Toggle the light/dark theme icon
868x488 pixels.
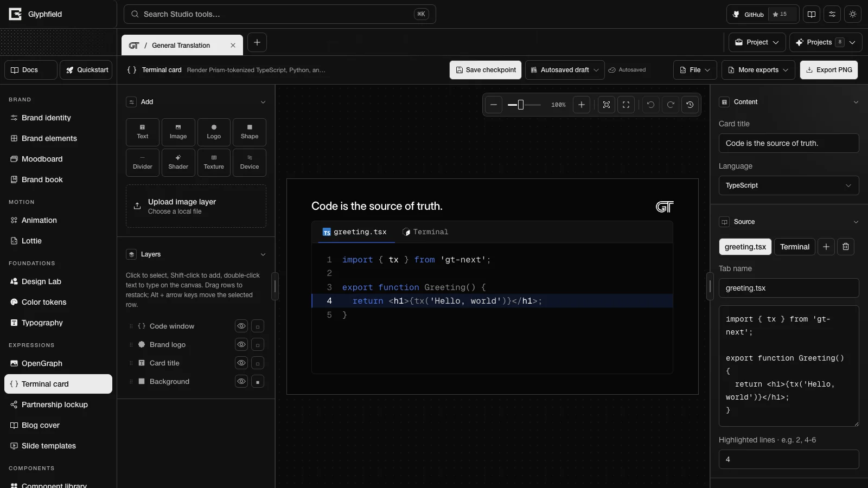tap(853, 14)
